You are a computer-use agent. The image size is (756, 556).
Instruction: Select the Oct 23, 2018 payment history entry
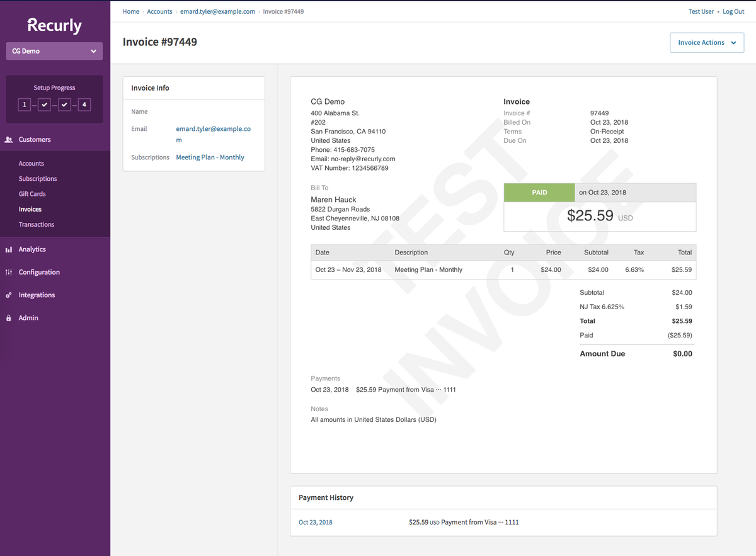coord(315,521)
